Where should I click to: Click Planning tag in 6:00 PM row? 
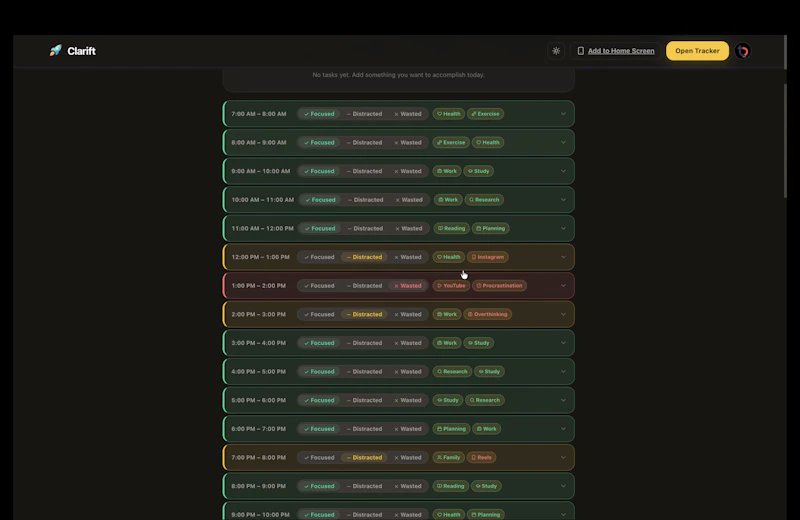coord(451,429)
